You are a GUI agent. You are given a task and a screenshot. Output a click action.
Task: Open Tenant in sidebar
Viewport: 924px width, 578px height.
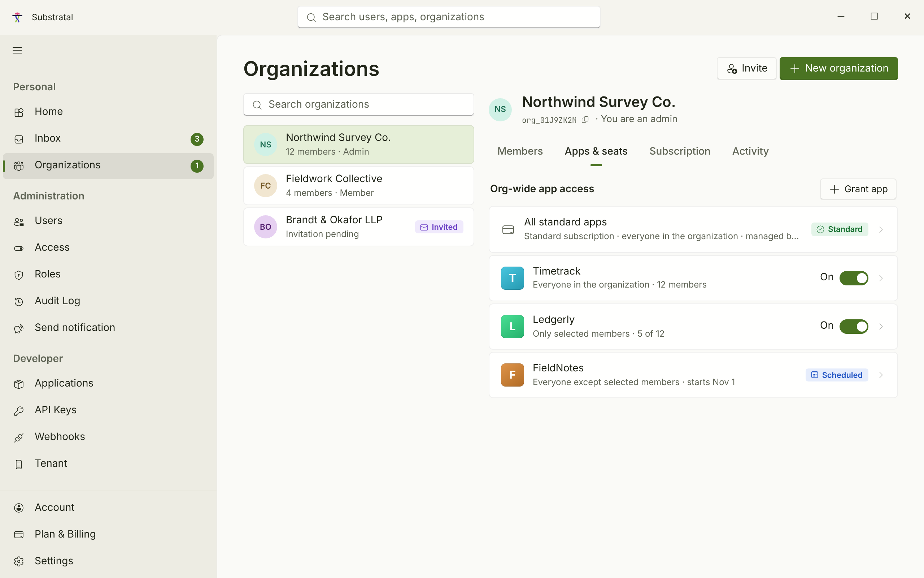click(x=108, y=464)
